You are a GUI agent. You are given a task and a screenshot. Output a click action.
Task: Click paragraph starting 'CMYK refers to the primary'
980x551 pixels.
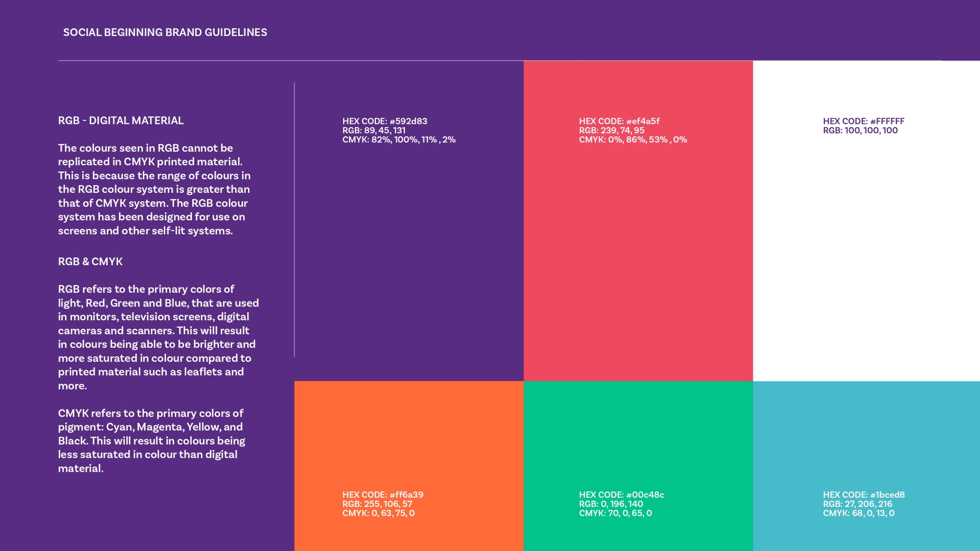coord(151,441)
